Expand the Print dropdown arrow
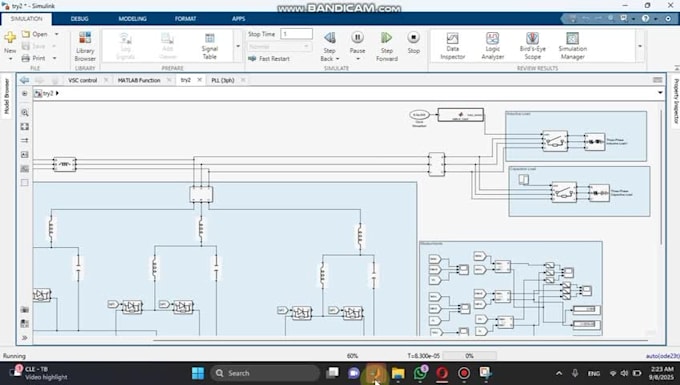The height and width of the screenshot is (385, 680). 54,58
